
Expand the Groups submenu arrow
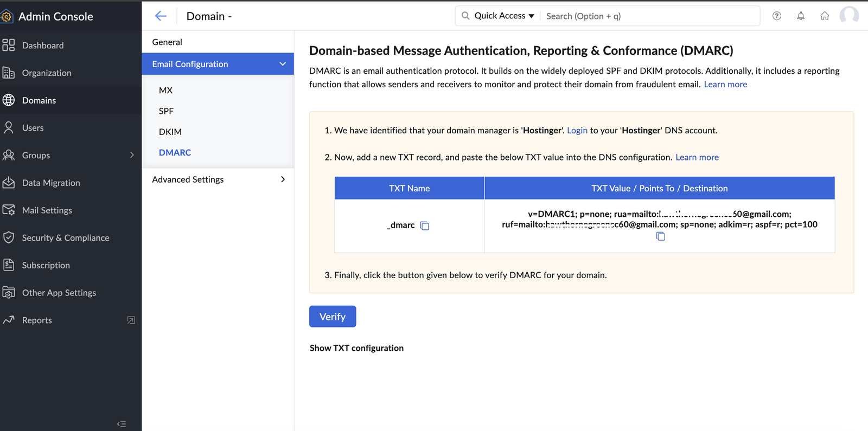point(132,156)
